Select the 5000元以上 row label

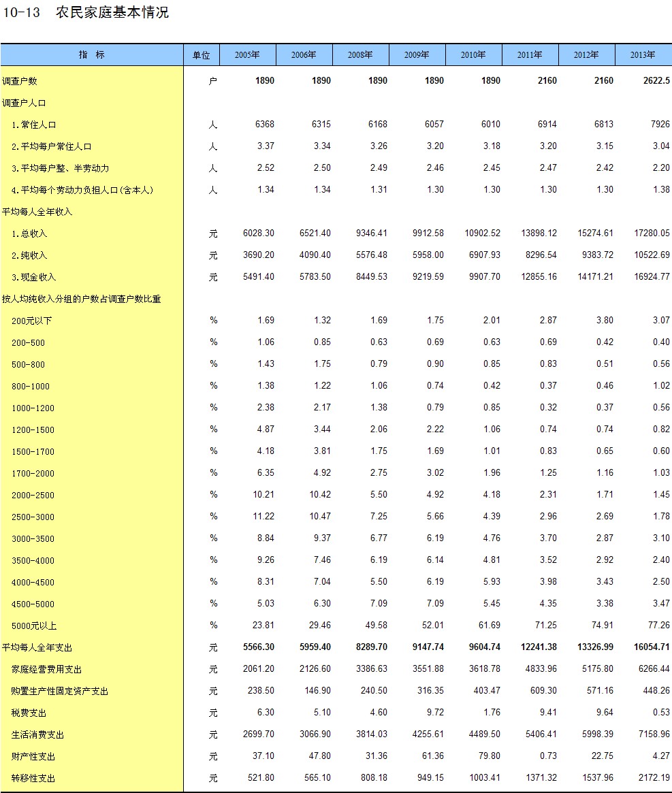pos(34,626)
